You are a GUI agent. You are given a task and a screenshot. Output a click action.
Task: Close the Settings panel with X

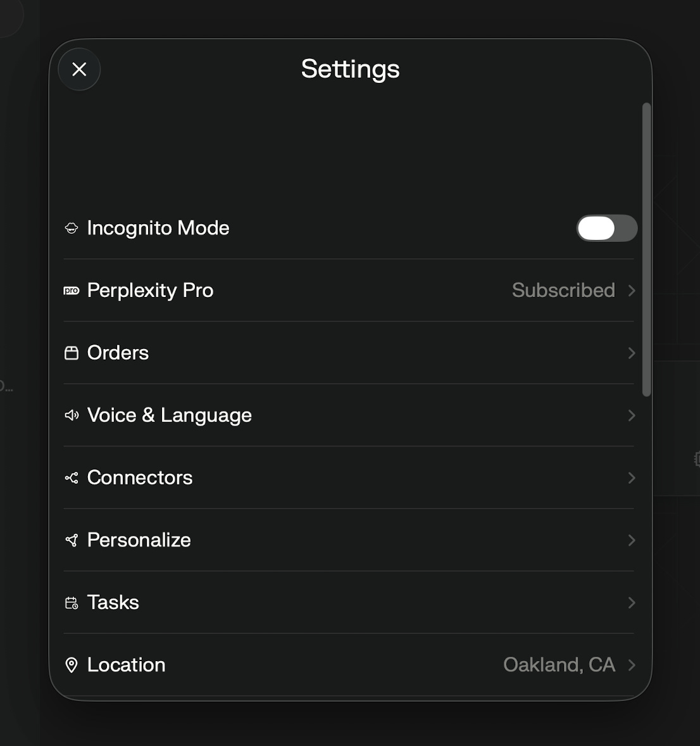tap(79, 70)
